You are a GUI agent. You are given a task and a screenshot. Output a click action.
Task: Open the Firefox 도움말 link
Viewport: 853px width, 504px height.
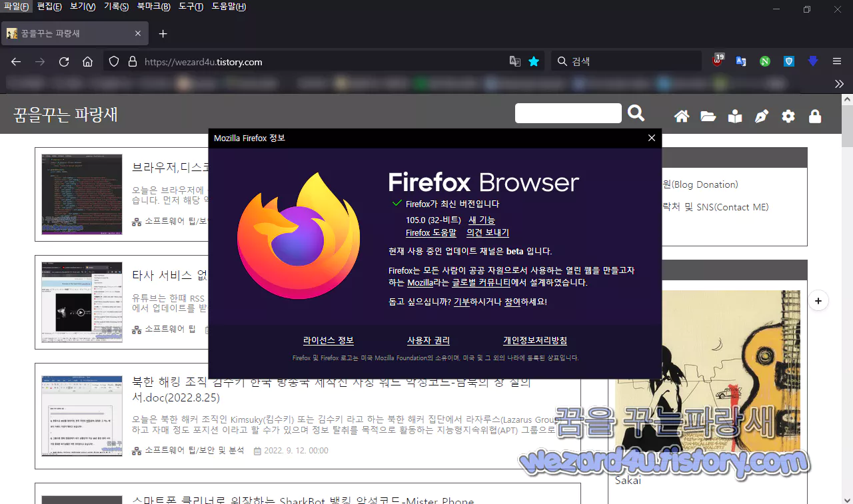point(431,233)
